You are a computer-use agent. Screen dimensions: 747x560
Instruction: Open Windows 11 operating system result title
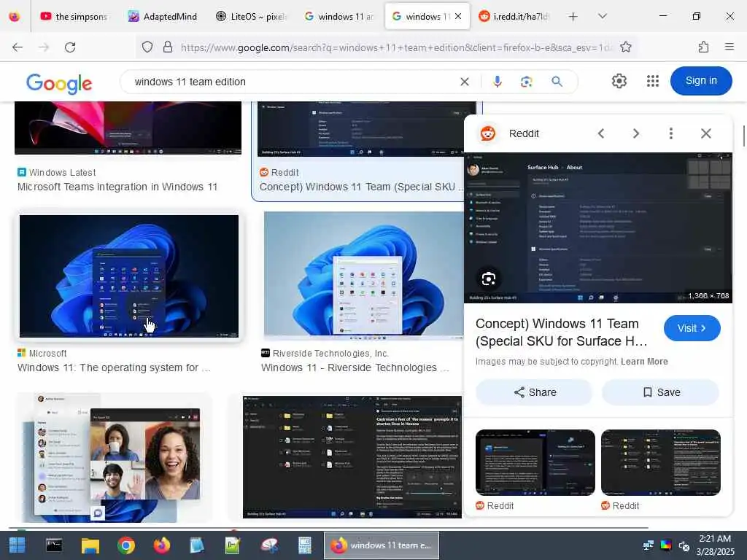click(114, 367)
